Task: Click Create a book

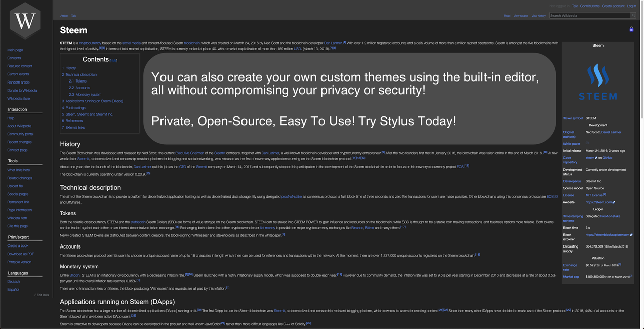Action: [18, 246]
